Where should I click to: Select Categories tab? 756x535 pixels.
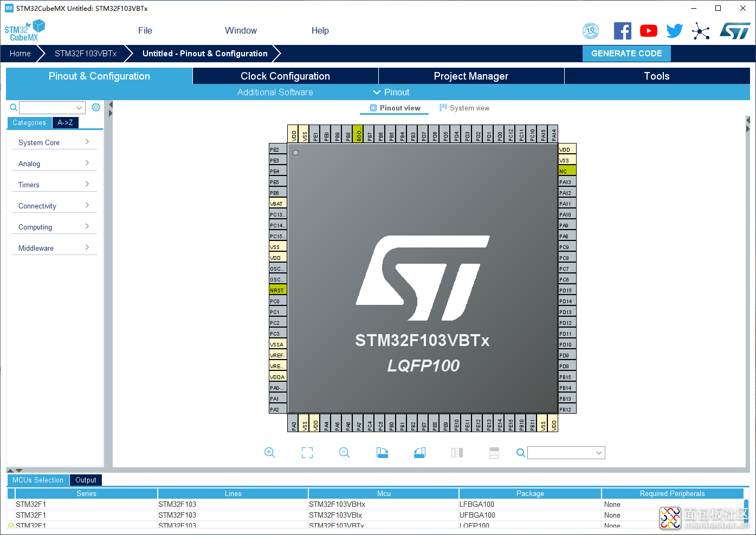(29, 123)
